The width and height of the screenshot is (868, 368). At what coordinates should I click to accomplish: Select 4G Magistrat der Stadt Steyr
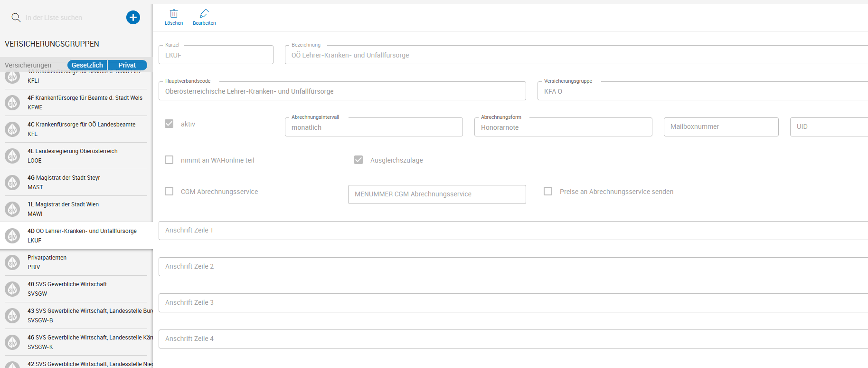tap(76, 182)
